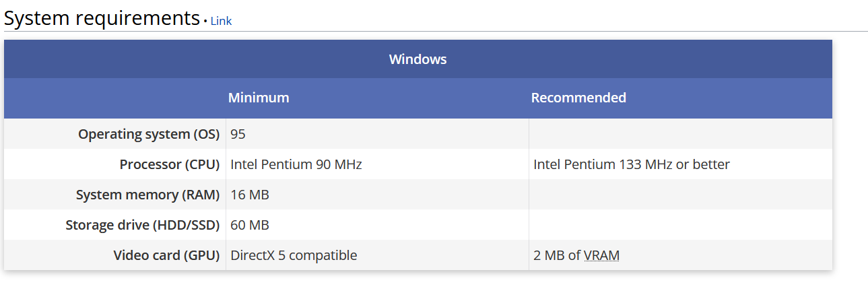Click the Storage drive (HDD/SSD) row label
The image size is (868, 295).
tap(143, 225)
